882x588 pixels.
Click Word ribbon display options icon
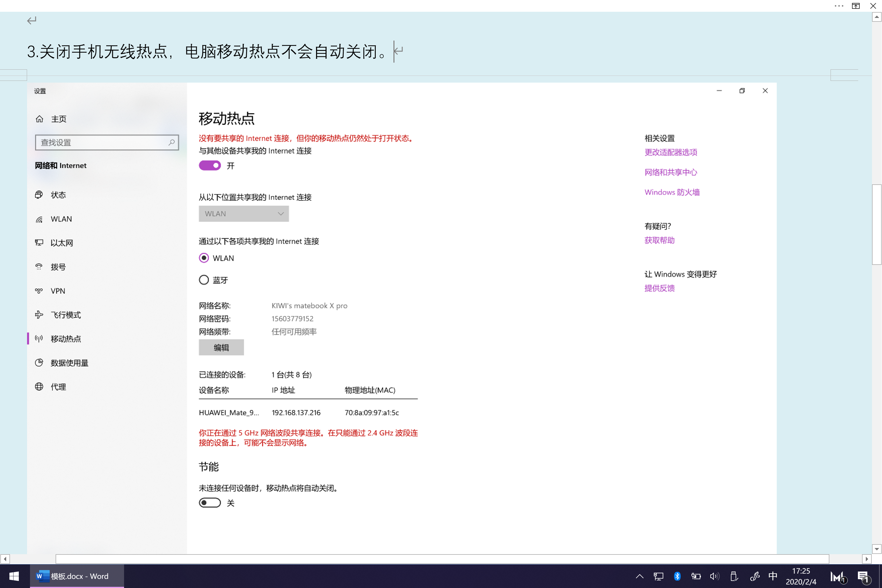(x=856, y=6)
